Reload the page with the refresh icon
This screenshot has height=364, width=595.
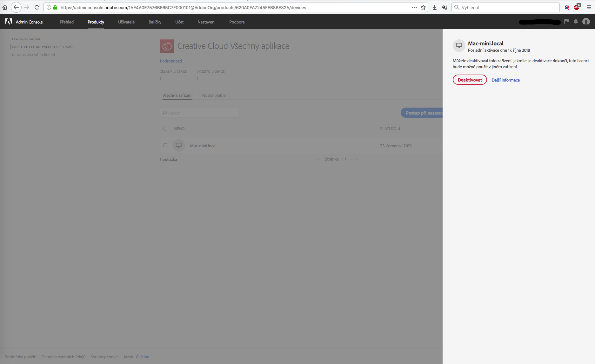37,7
